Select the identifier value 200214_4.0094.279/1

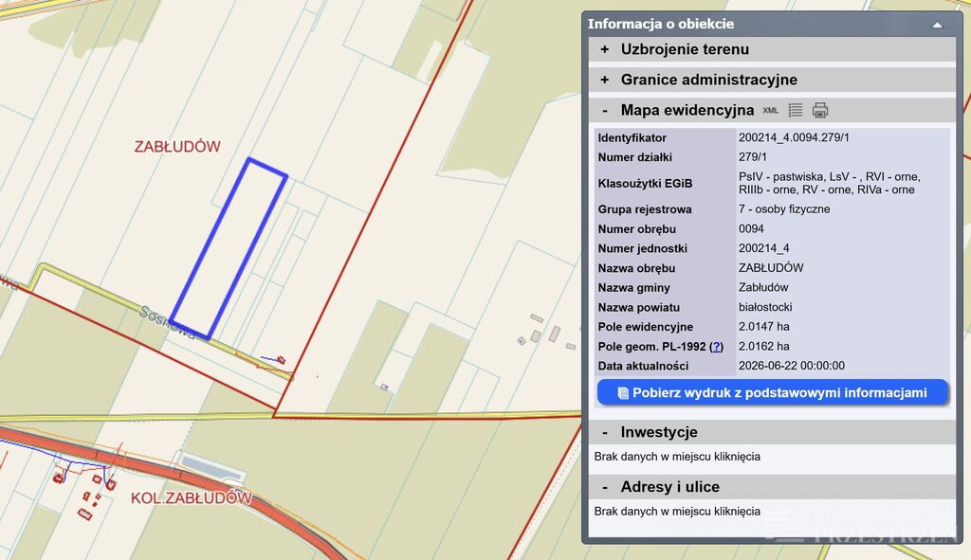coord(794,137)
